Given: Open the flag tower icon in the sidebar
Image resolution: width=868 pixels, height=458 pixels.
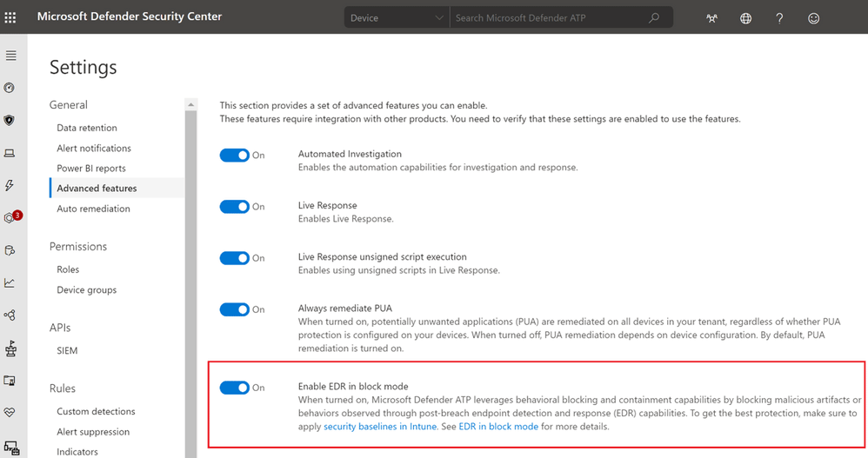Looking at the screenshot, I should 10,348.
